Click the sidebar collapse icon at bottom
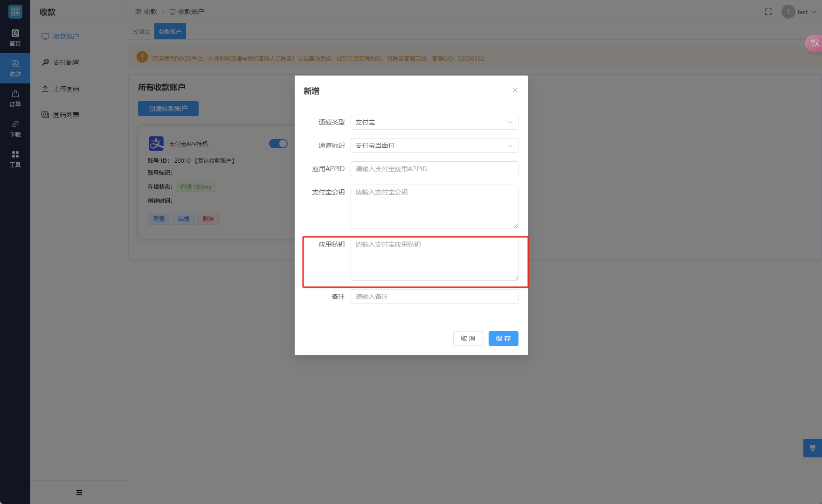Screen dimensions: 822x504 pos(79,492)
